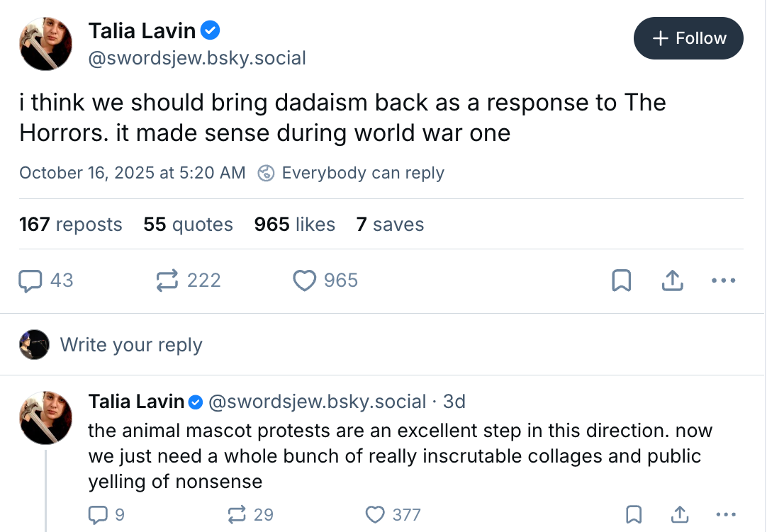This screenshot has height=532, width=767.
Task: Reply to the animal mascot post
Action: tap(98, 514)
